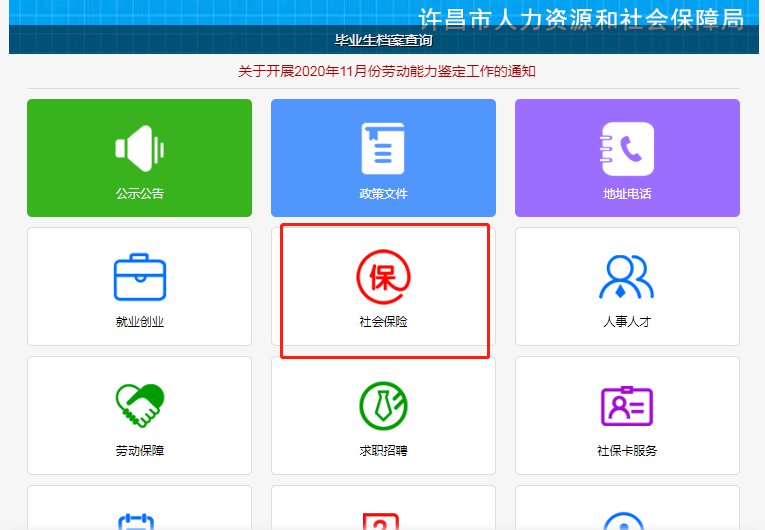Image resolution: width=765 pixels, height=530 pixels.
Task: Open the 求职招聘 tie icon
Action: point(383,406)
